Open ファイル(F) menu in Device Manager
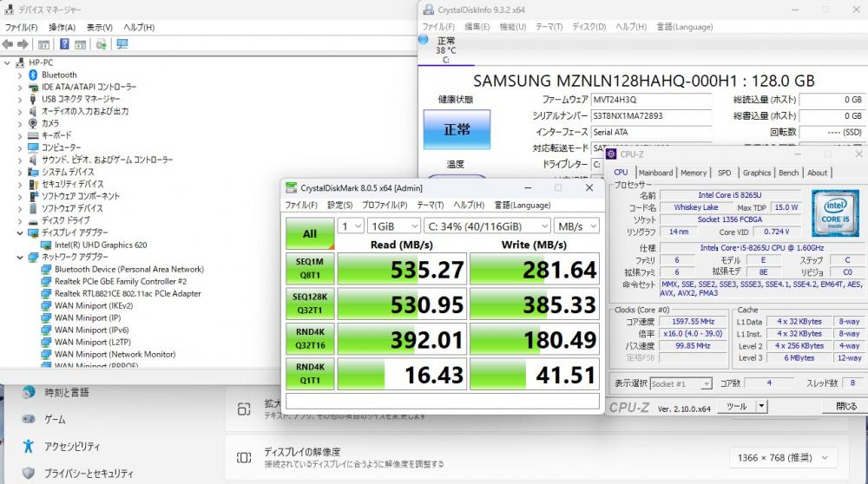 pyautogui.click(x=21, y=27)
